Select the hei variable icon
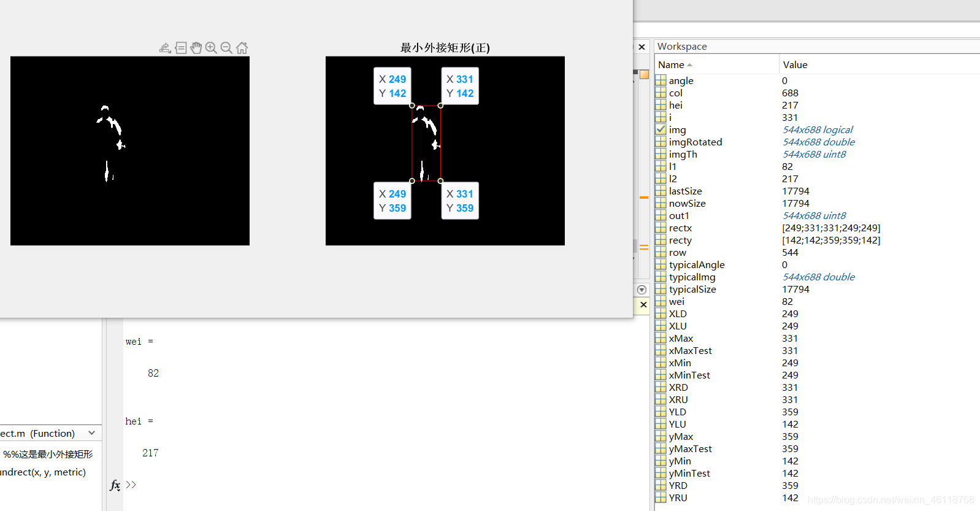Image resolution: width=980 pixels, height=511 pixels. pyautogui.click(x=660, y=105)
